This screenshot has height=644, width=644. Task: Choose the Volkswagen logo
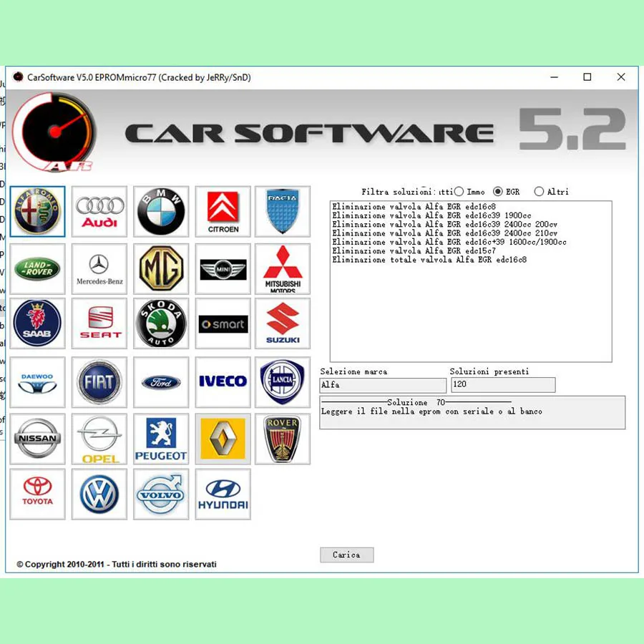tap(99, 494)
